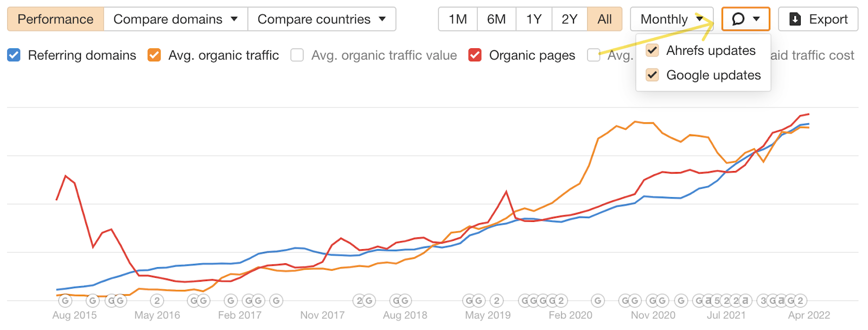The height and width of the screenshot is (330, 868).
Task: Toggle the red Organic pages series checkbox
Action: coord(475,55)
